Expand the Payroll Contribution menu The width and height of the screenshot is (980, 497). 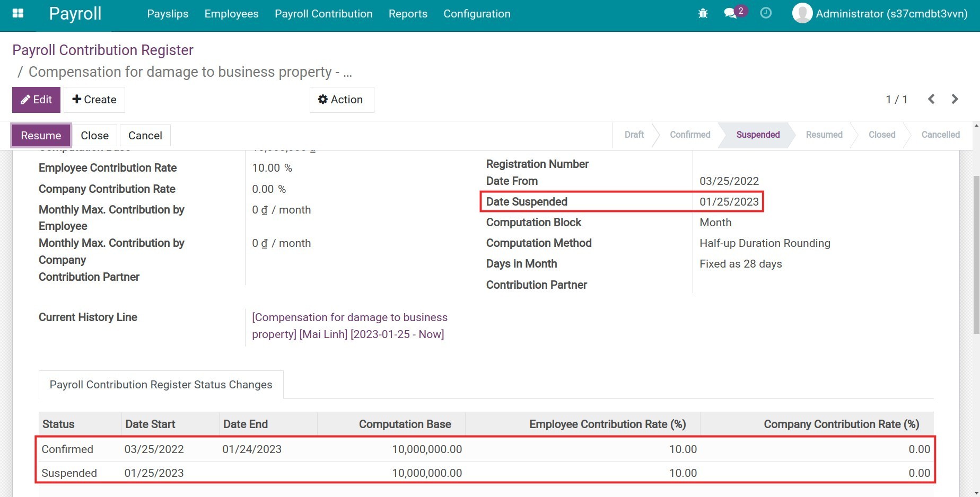coord(323,14)
